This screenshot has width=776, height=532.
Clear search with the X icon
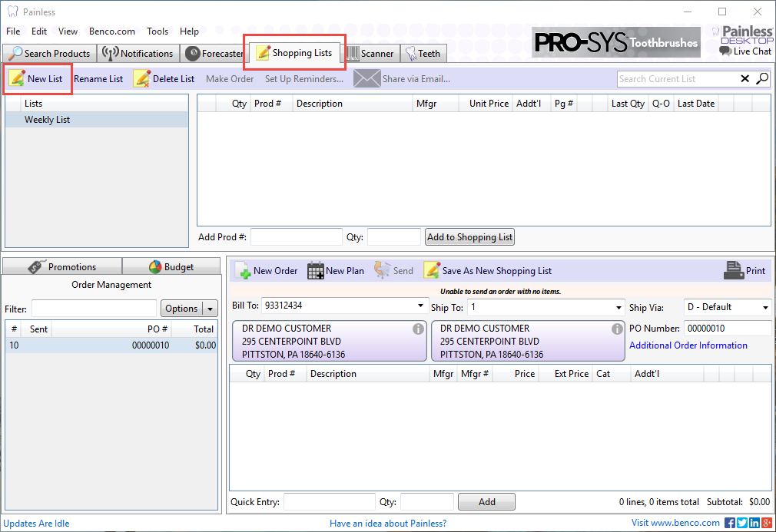[744, 79]
